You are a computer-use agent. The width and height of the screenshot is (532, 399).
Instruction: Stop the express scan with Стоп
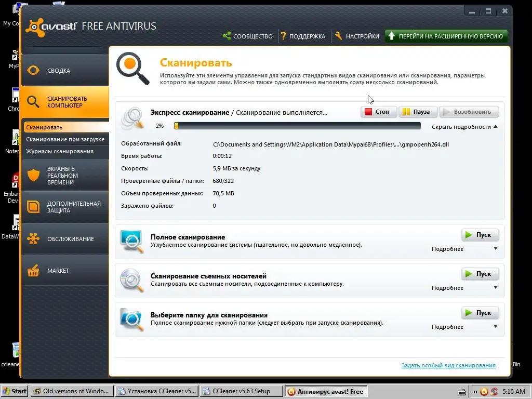(379, 112)
